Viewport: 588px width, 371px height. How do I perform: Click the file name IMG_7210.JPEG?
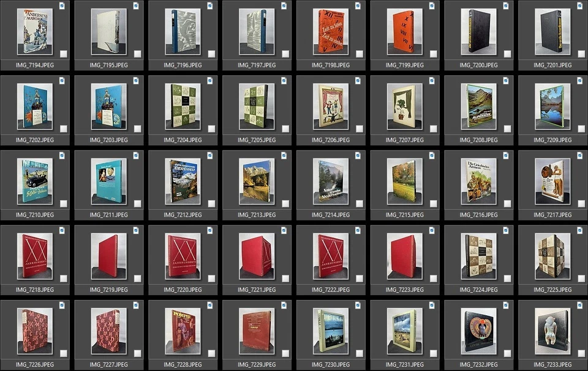coord(35,215)
